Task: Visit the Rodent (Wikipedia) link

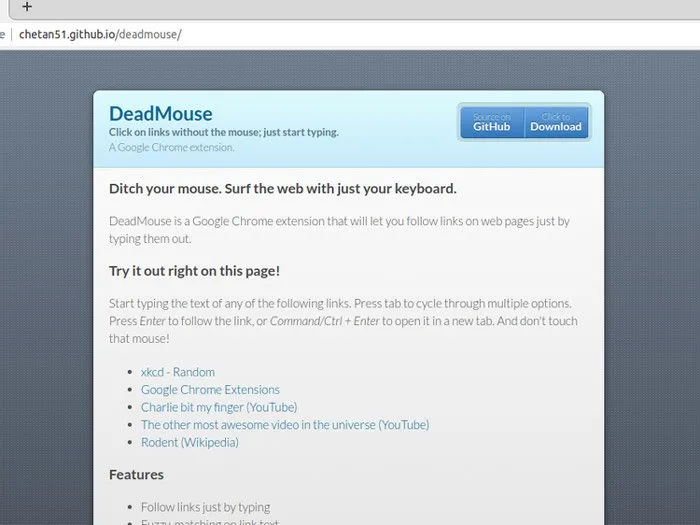Action: pyautogui.click(x=189, y=442)
